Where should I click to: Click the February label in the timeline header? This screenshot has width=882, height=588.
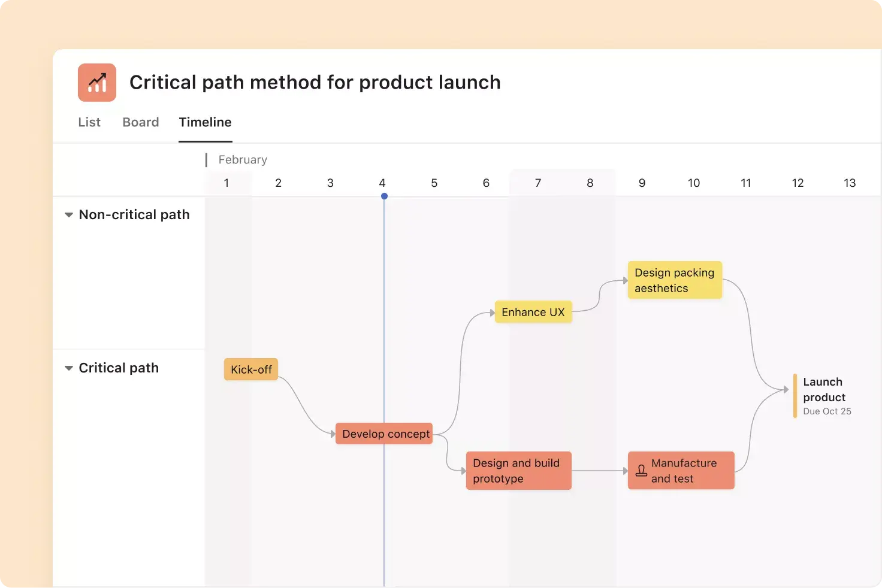tap(242, 159)
